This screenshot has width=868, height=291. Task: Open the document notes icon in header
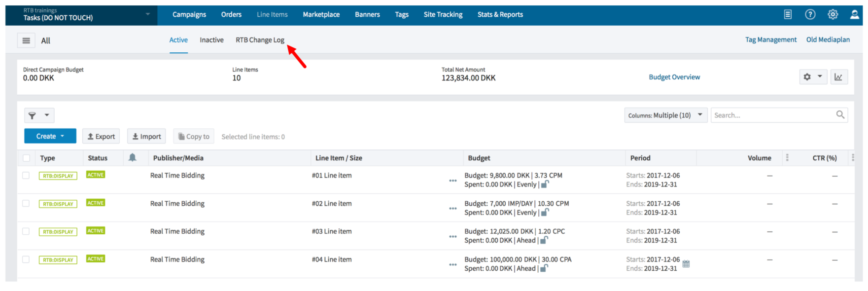click(x=788, y=14)
